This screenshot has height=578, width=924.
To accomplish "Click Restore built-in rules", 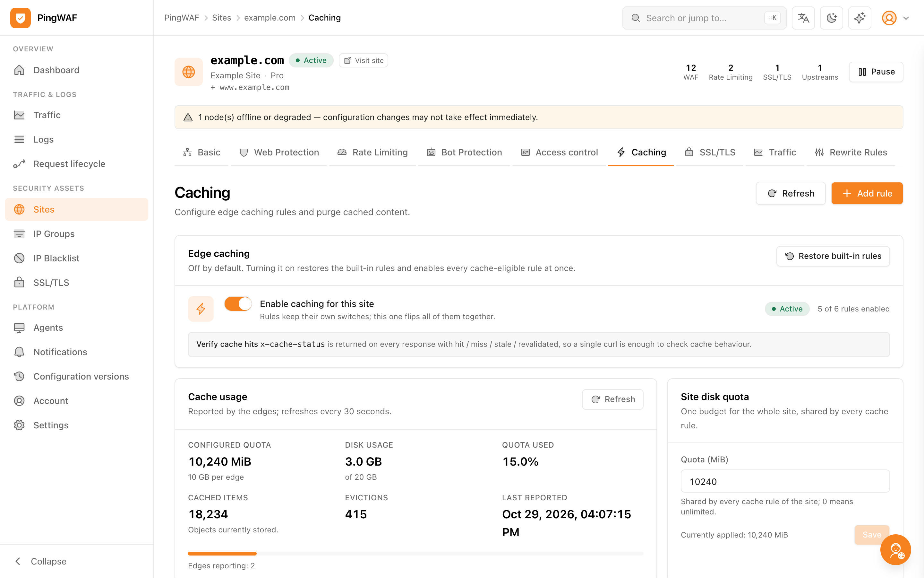I will (x=833, y=256).
